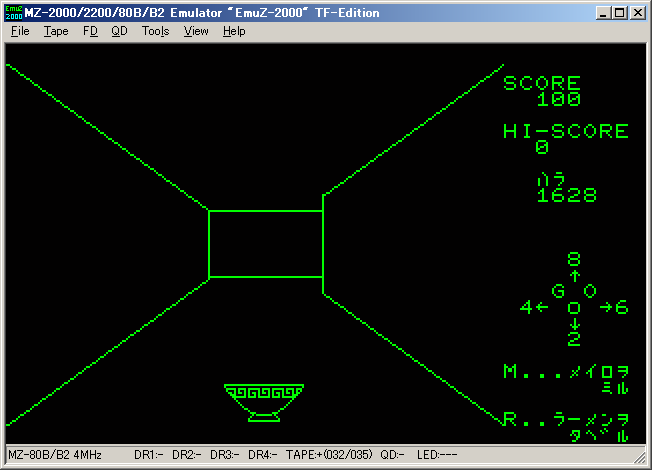Image resolution: width=652 pixels, height=470 pixels.
Task: Open the QD menu
Action: [x=119, y=31]
